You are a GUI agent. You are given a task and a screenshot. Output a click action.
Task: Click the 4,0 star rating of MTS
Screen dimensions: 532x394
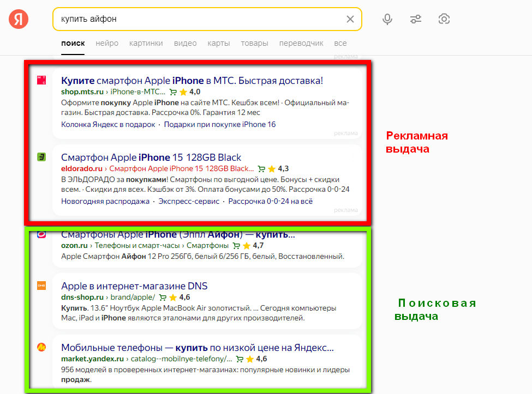(x=190, y=92)
